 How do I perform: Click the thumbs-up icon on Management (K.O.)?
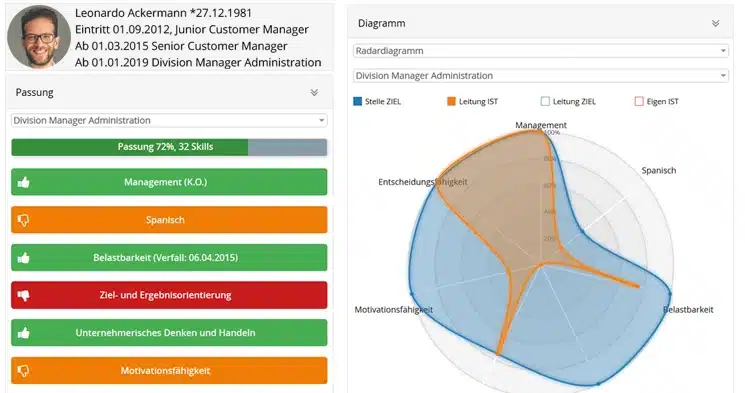(x=23, y=182)
